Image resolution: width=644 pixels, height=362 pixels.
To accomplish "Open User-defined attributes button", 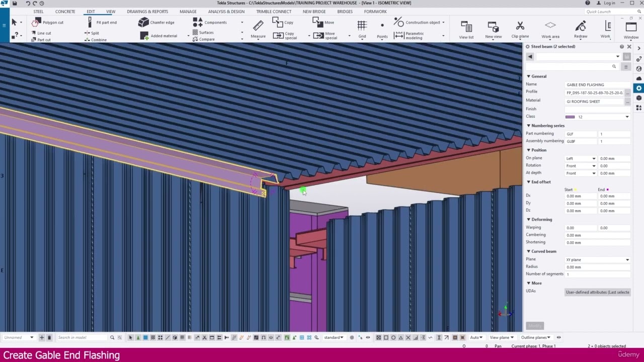I will click(597, 292).
